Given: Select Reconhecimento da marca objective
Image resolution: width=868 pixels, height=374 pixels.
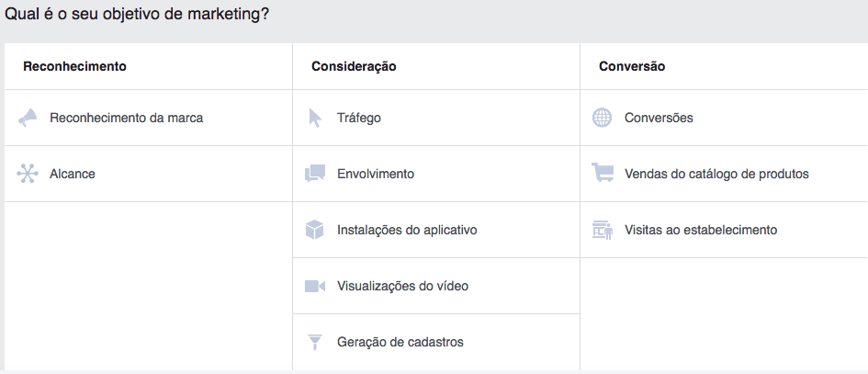Looking at the screenshot, I should coord(126,118).
